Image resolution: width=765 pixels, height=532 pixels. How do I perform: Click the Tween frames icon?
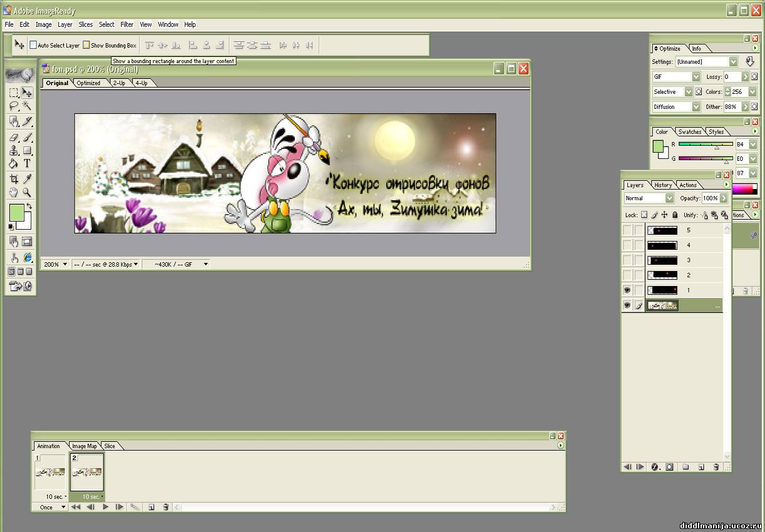135,507
